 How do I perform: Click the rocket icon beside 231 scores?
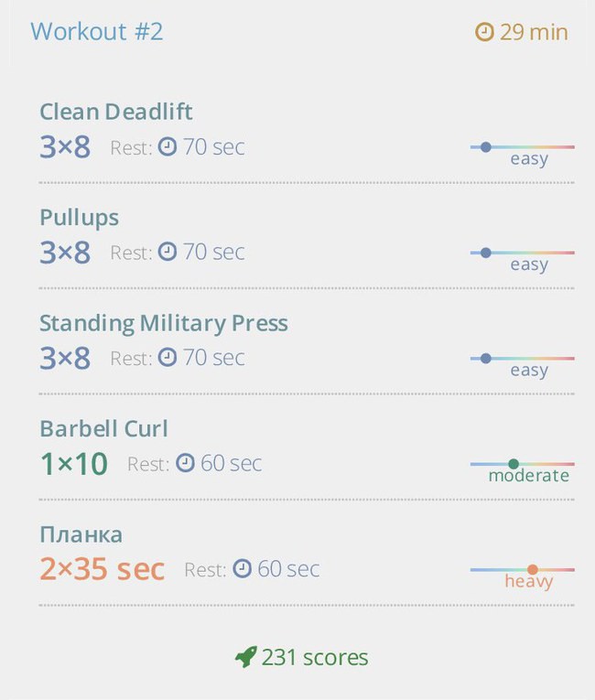pos(246,657)
